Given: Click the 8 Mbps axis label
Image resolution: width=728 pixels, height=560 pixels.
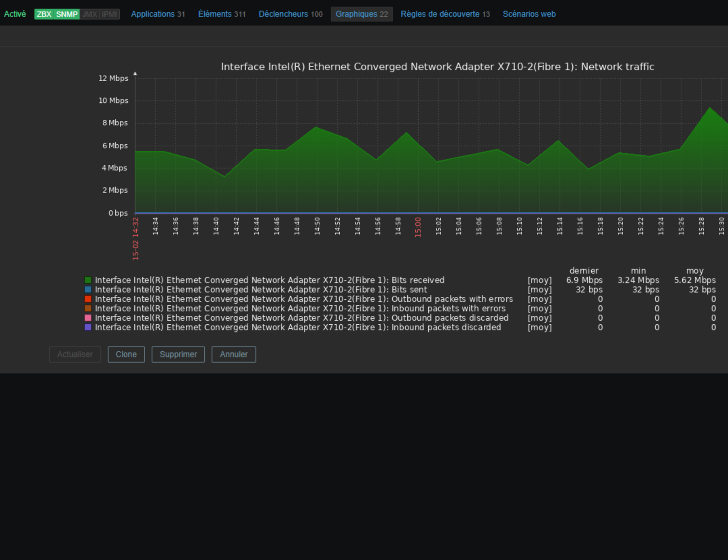Looking at the screenshot, I should pyautogui.click(x=115, y=123).
